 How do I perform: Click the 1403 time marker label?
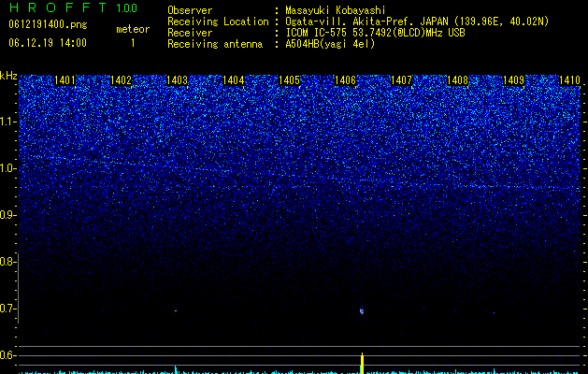pos(177,80)
